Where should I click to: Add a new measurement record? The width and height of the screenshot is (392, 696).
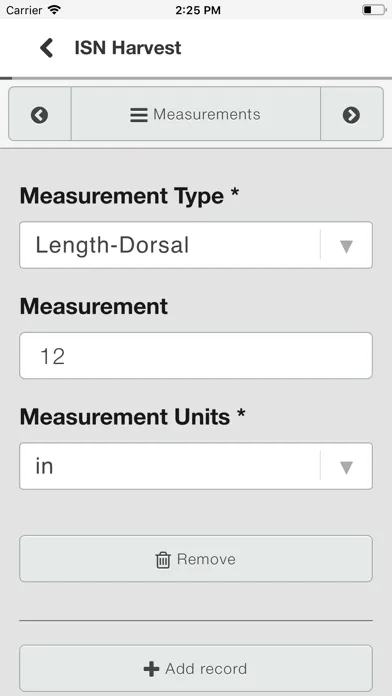(196, 668)
